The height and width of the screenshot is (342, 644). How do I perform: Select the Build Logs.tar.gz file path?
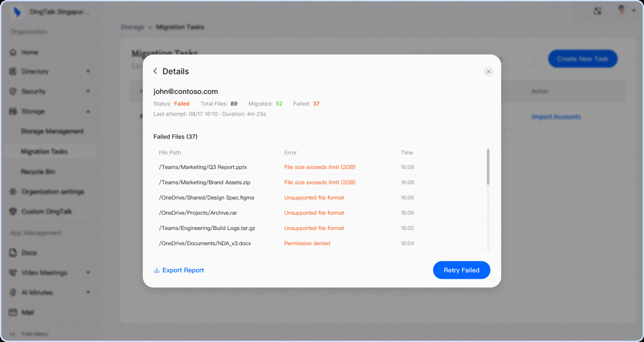pos(207,228)
